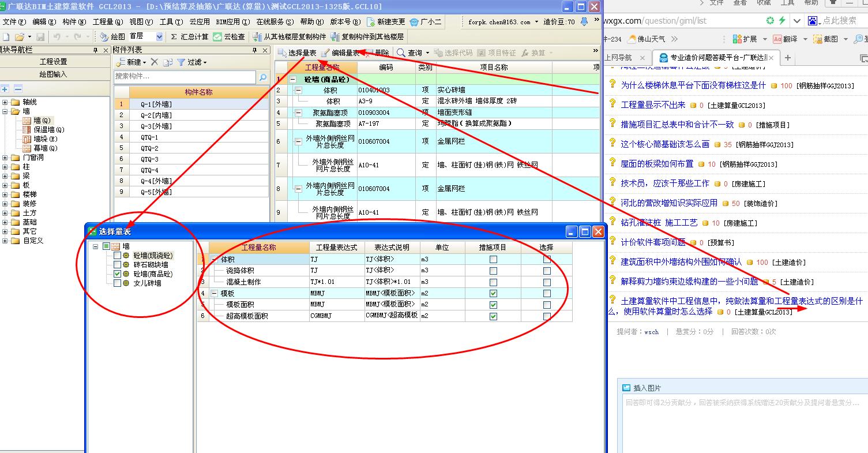Open link 工程量显示不出来

click(x=653, y=105)
